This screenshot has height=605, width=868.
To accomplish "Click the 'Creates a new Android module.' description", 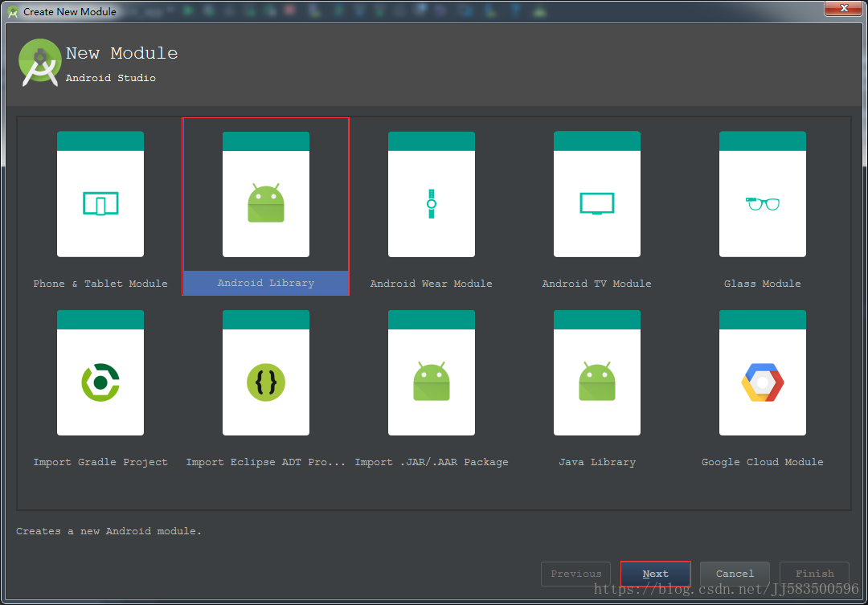I will click(x=108, y=531).
